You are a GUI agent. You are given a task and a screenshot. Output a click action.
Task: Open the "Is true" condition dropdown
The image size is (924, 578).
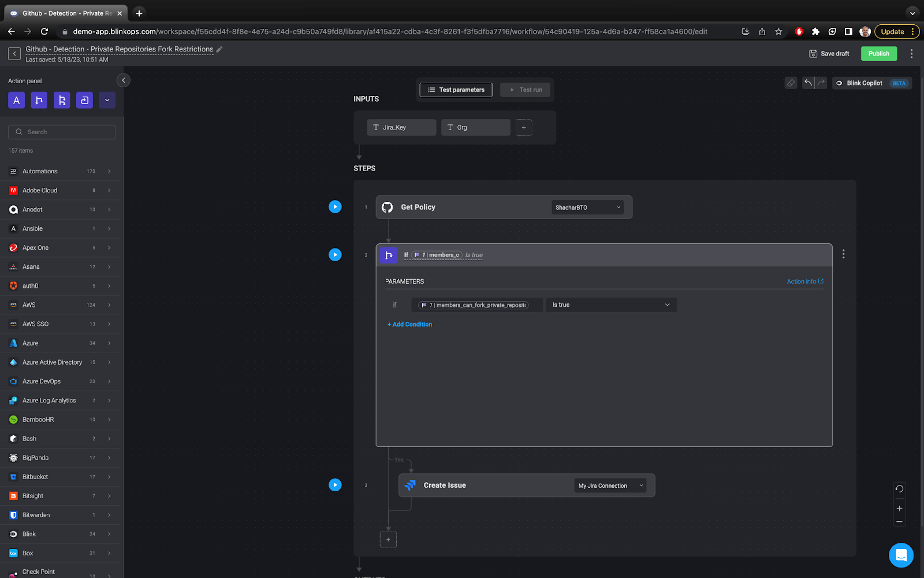(610, 305)
